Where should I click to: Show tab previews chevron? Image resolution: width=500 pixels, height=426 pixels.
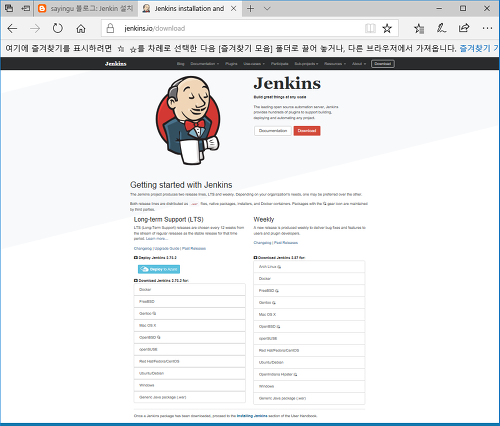(267, 9)
